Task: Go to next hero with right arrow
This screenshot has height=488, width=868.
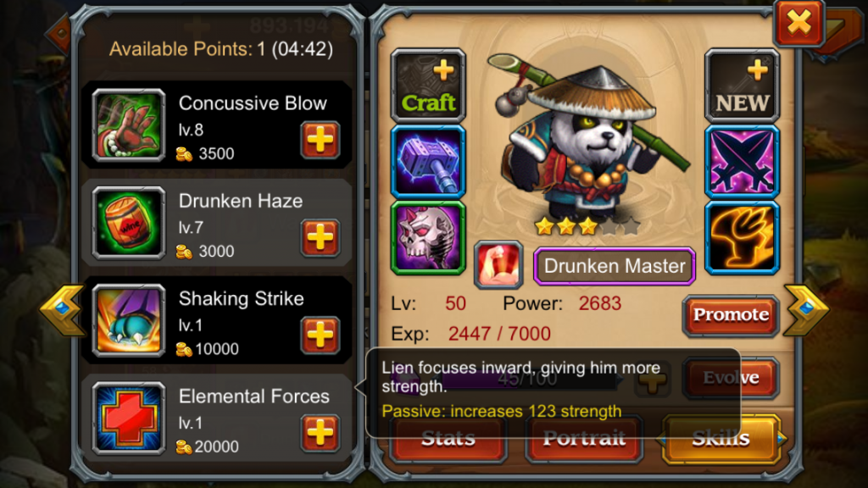Action: [806, 310]
